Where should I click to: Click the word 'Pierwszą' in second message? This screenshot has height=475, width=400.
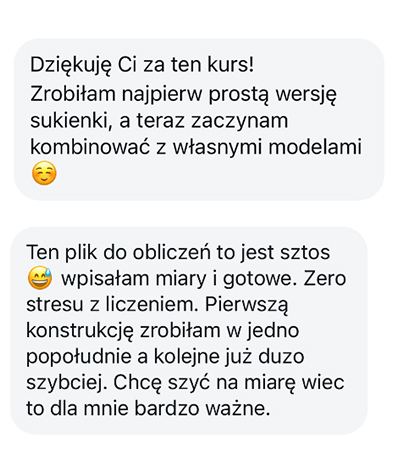point(246,305)
